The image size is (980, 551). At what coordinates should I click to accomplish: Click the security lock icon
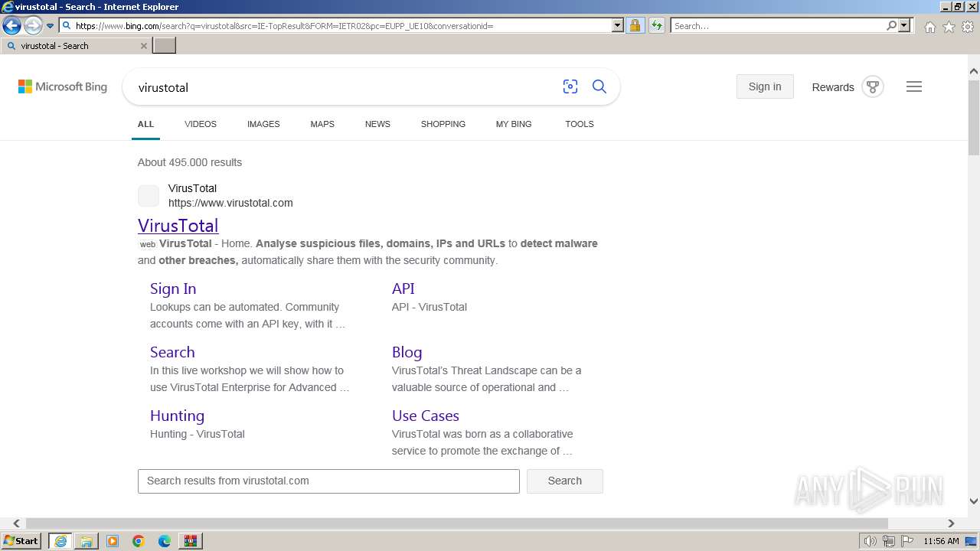click(x=635, y=25)
